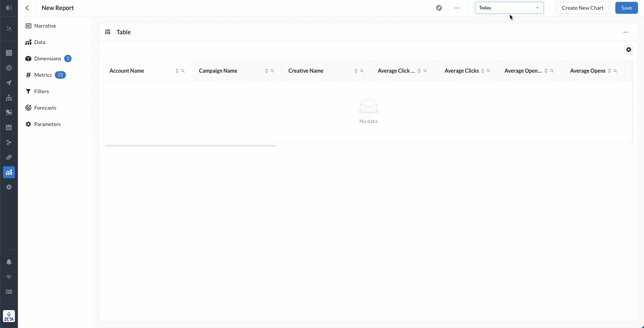Click the ZETA logo
The image size is (644, 328).
point(9,316)
